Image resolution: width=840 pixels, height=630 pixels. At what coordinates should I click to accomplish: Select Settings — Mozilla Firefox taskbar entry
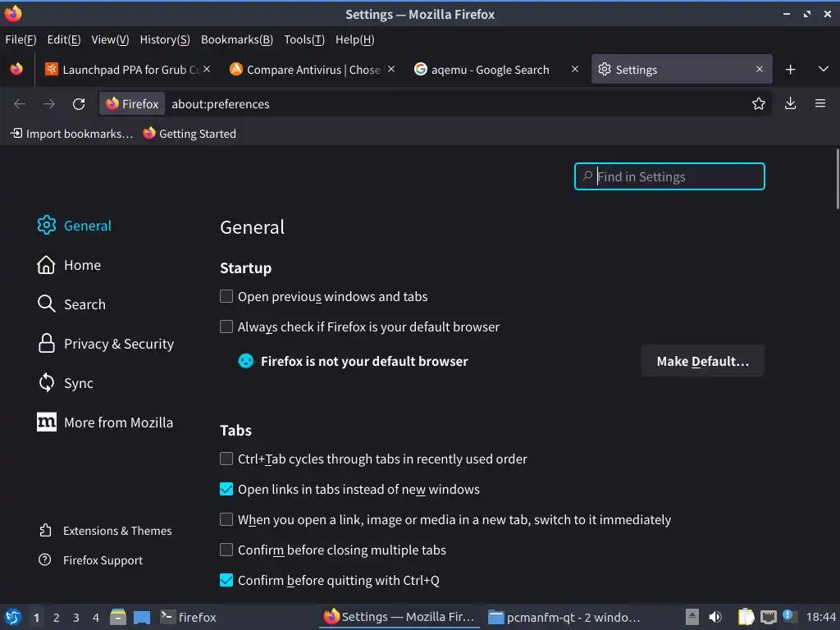coord(399,617)
